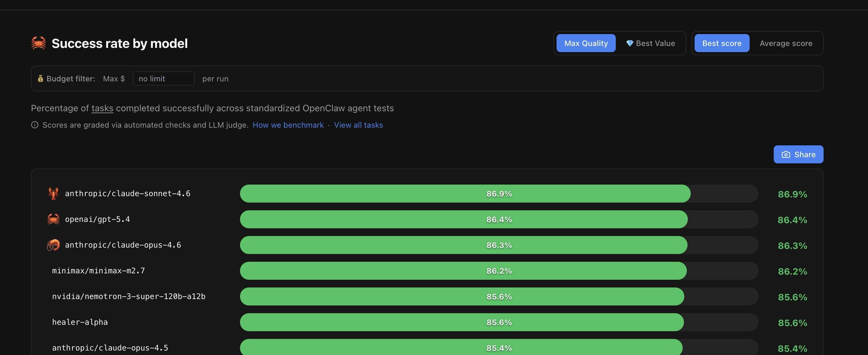Focus the Max $ no limit input field
Image resolution: width=868 pixels, height=355 pixels.
tap(163, 78)
